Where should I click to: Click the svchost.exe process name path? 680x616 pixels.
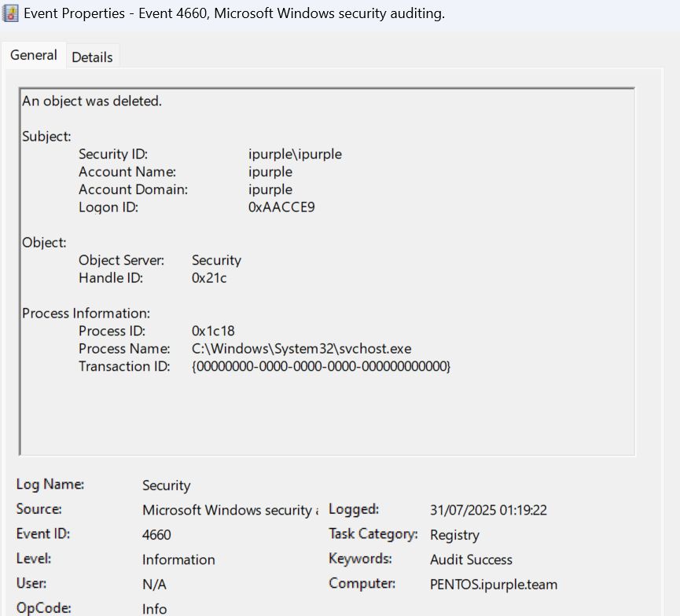point(301,348)
